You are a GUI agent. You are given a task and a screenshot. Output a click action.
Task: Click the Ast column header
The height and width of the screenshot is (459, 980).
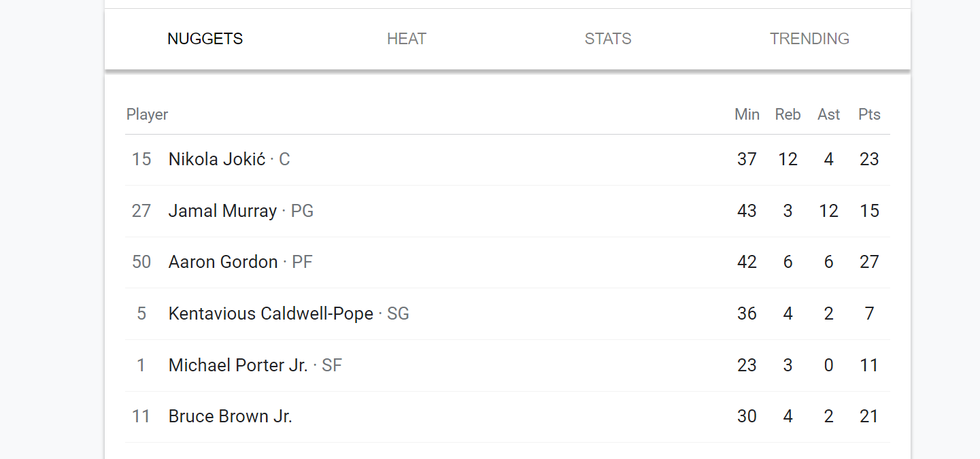tap(828, 114)
